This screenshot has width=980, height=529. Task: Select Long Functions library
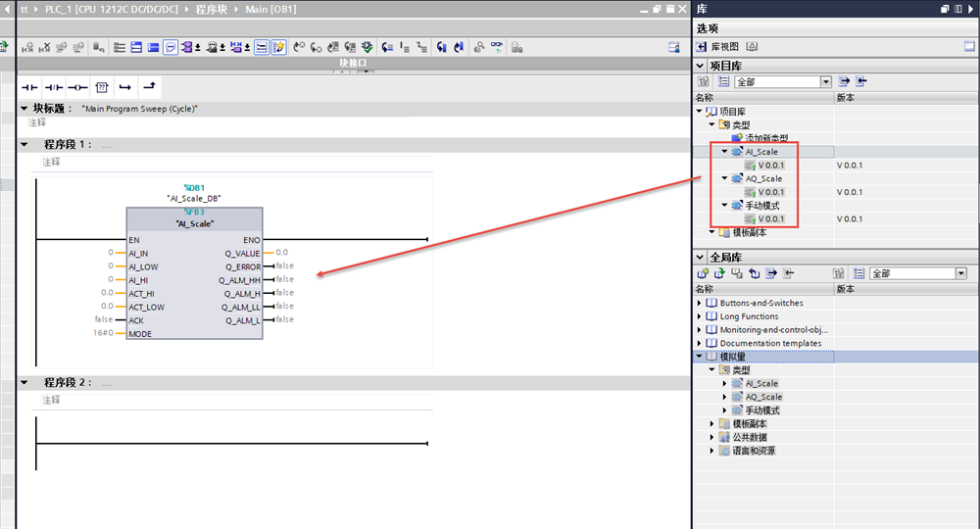(x=749, y=316)
